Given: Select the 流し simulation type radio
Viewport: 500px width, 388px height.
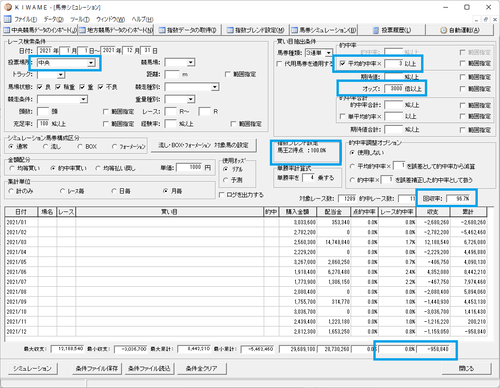Looking at the screenshot, I should [45, 146].
